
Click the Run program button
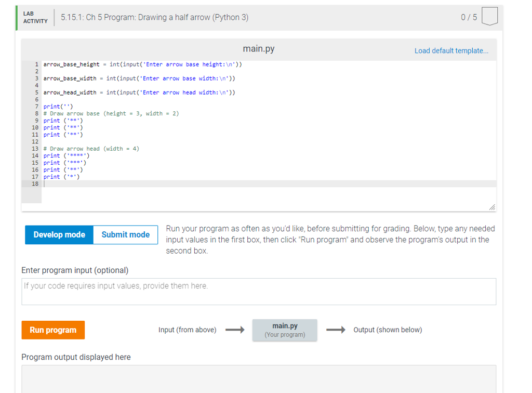point(53,330)
